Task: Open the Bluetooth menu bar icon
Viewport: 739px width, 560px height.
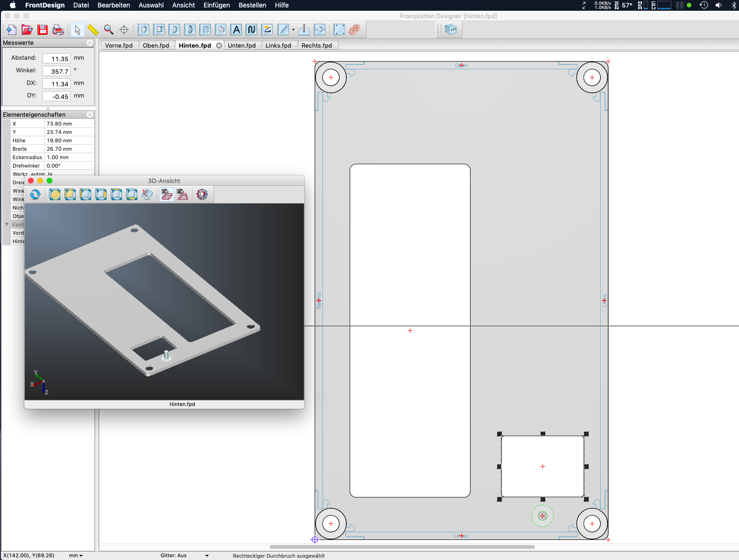Action: click(x=733, y=5)
